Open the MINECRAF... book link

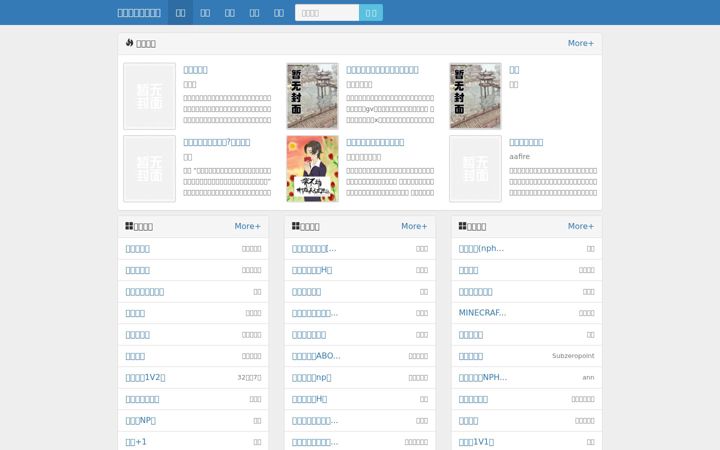482,313
